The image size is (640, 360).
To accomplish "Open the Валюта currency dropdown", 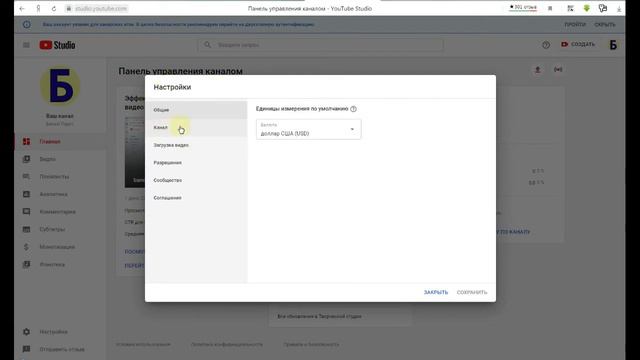I will click(309, 129).
